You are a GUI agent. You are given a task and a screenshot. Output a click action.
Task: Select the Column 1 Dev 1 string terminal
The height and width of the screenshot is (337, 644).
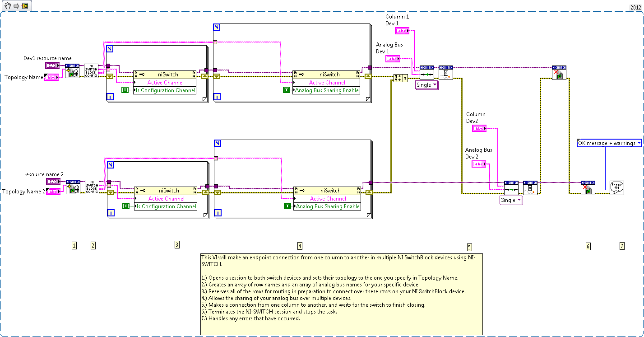(x=402, y=31)
